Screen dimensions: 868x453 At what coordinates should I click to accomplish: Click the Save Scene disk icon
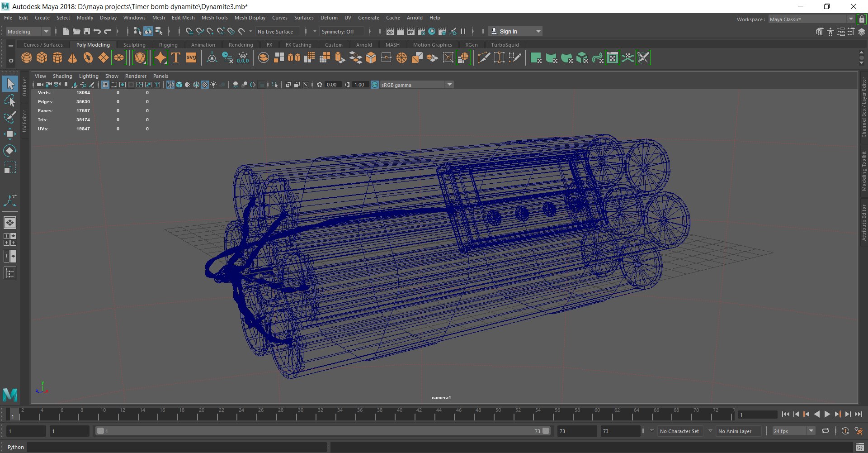87,31
